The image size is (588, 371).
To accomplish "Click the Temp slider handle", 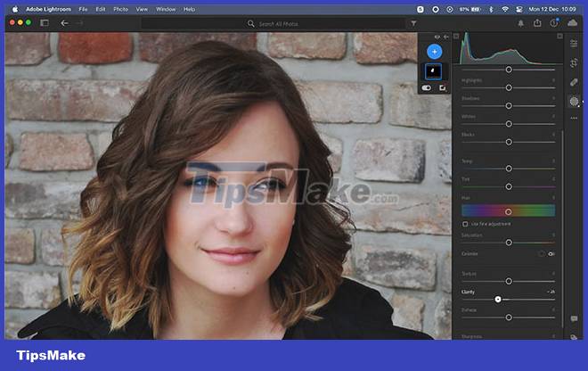I will point(509,169).
